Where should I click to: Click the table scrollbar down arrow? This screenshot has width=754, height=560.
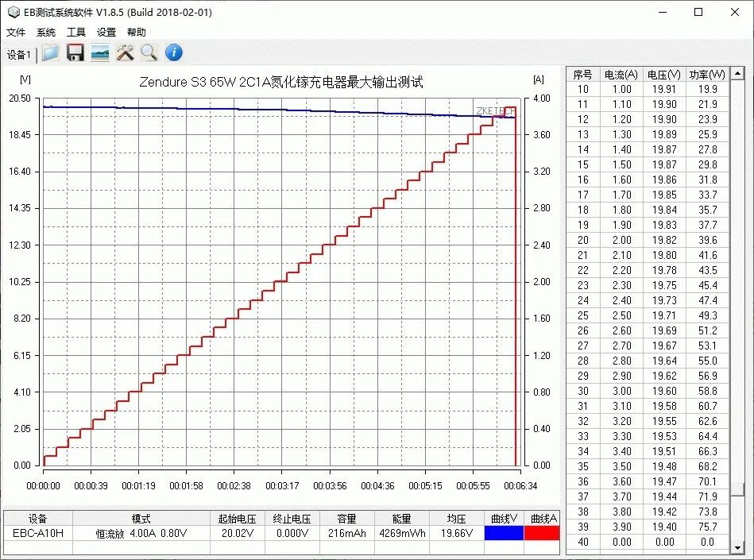click(737, 547)
